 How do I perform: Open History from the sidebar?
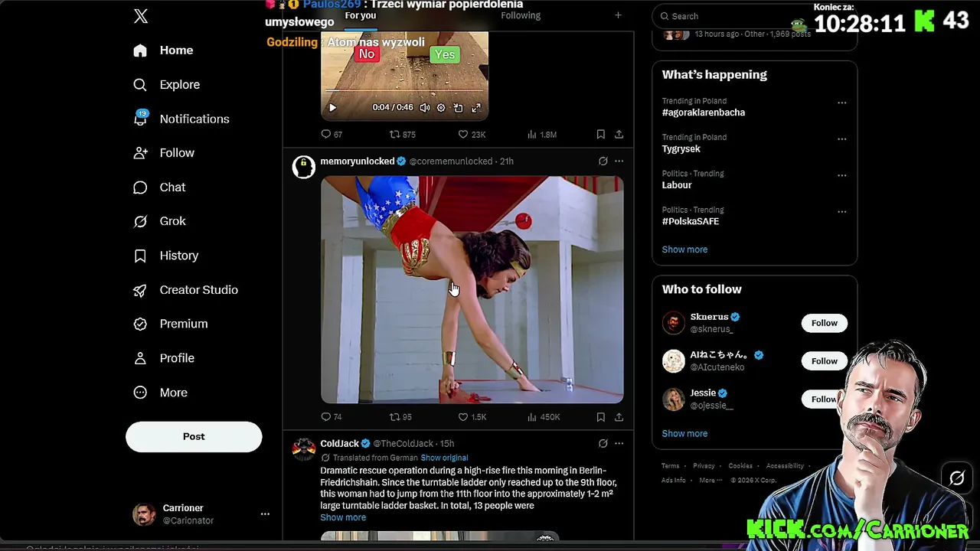tap(165, 256)
